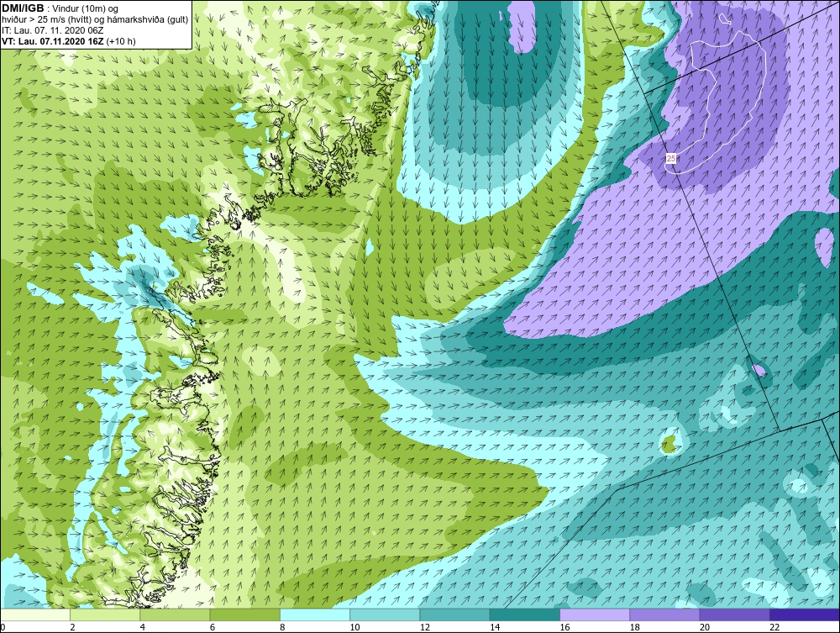840x633 pixels.
Task: Click the 'DMI/IGB' title text
Action: 23,8
